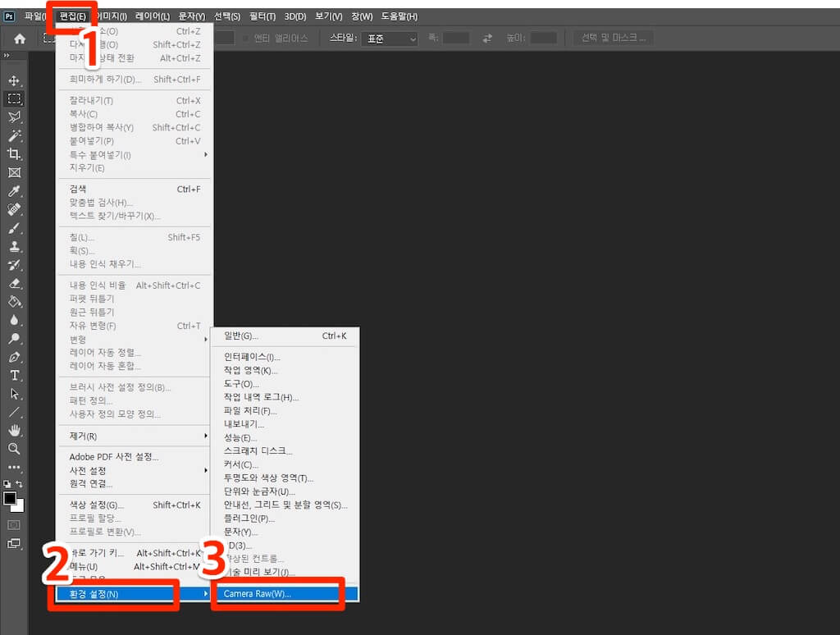Open the 스타일 표준 dropdown

390,39
